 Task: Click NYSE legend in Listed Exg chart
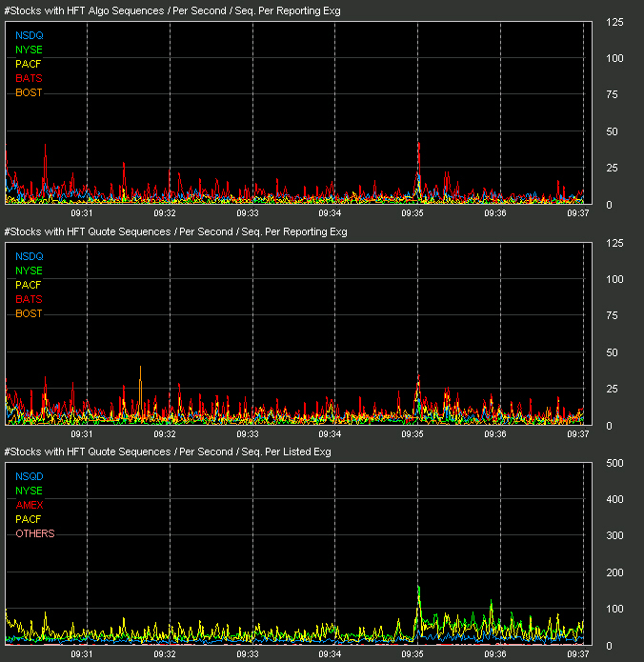click(29, 491)
